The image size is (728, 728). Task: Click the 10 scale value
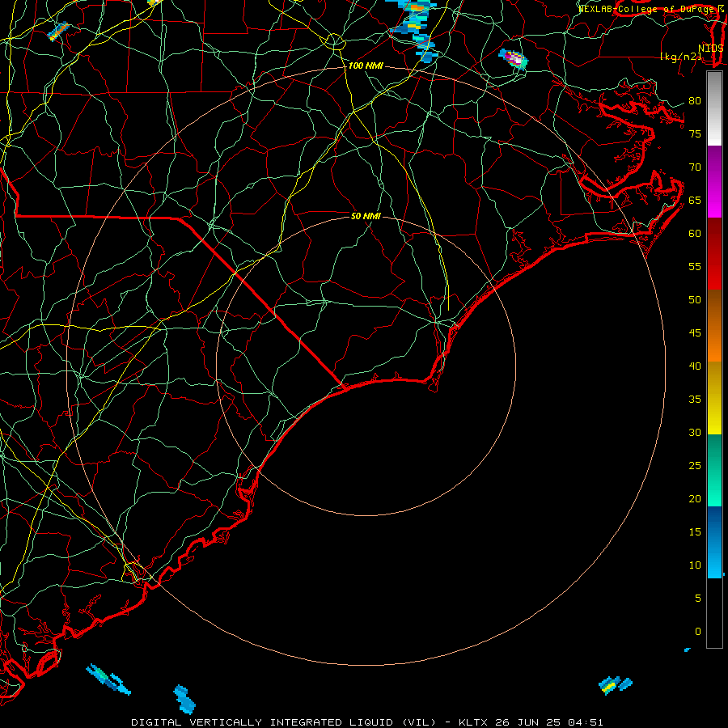(x=695, y=565)
